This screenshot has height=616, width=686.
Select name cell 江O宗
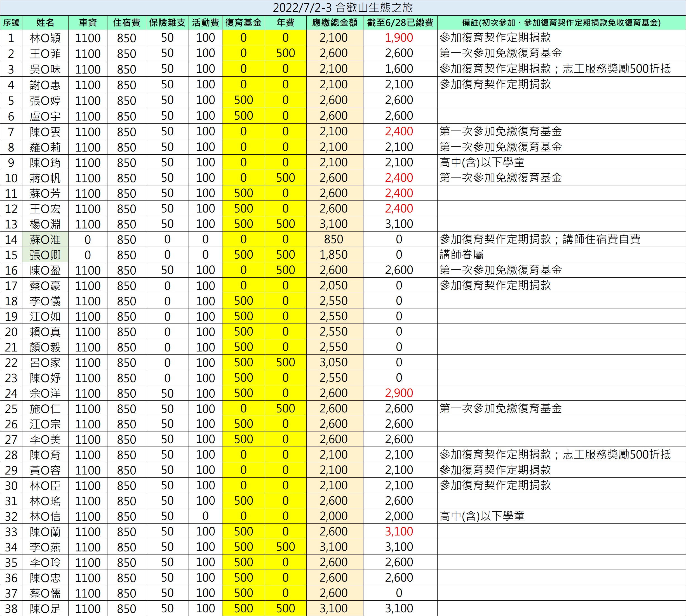(45, 424)
